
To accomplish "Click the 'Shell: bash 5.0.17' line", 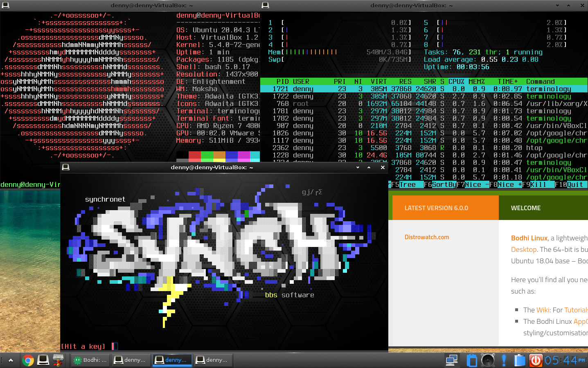I will 213,67.
